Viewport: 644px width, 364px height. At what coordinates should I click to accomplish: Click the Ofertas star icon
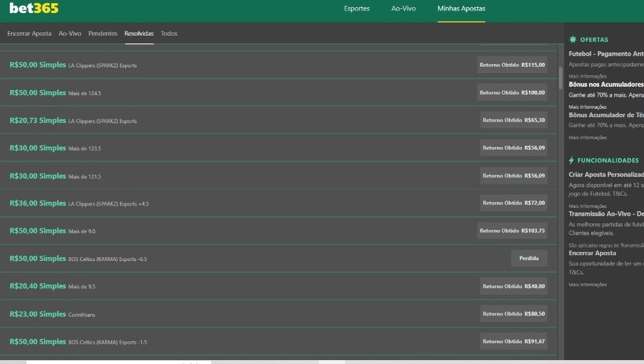point(573,40)
